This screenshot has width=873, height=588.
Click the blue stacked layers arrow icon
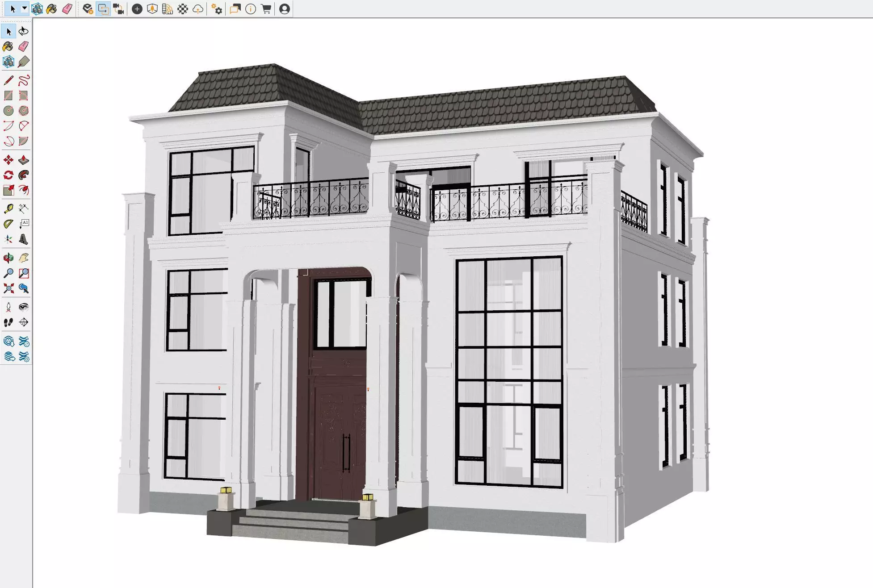(x=8, y=357)
